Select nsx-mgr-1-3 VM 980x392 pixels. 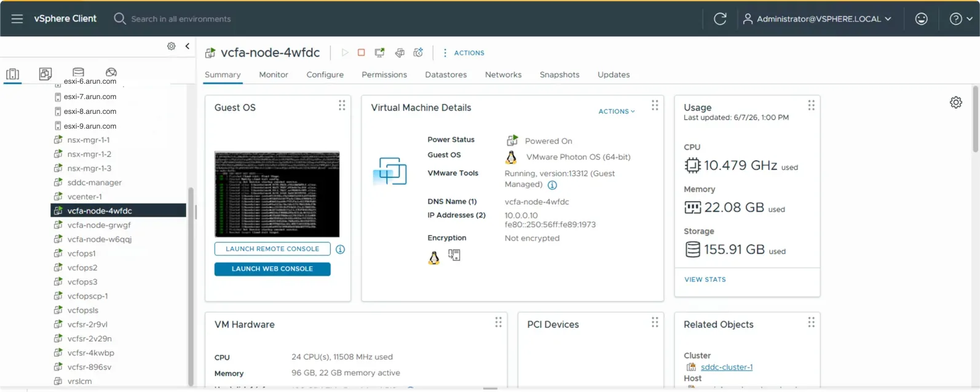click(89, 169)
